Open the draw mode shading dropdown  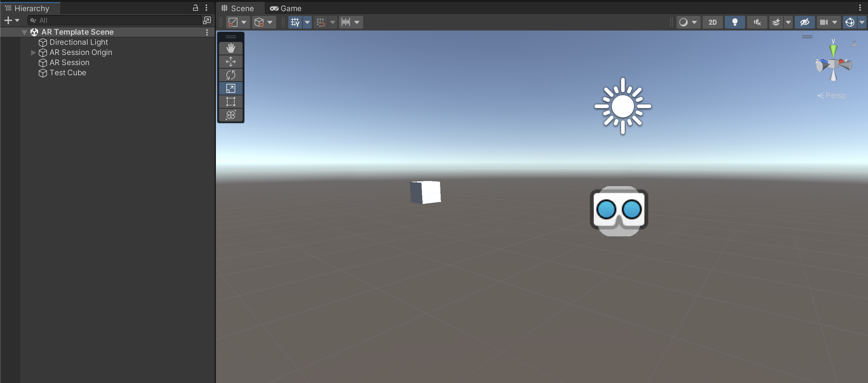tap(688, 22)
